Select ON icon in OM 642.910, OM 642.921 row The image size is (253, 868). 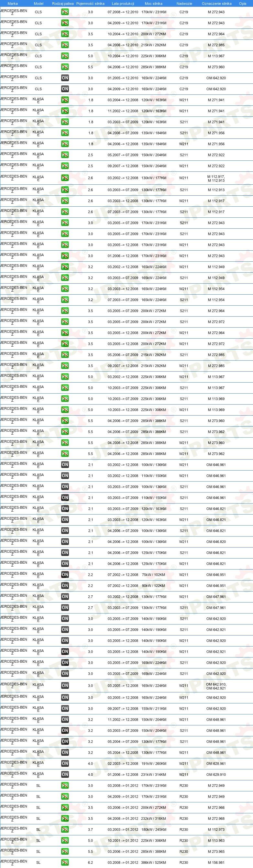point(65,686)
